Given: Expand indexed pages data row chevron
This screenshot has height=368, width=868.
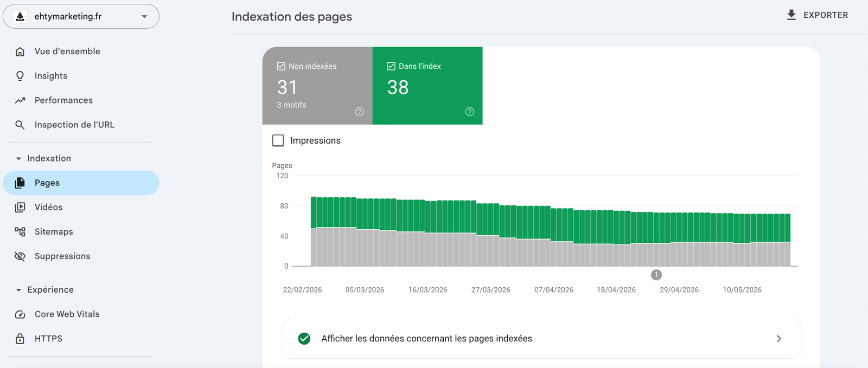Looking at the screenshot, I should tap(779, 339).
